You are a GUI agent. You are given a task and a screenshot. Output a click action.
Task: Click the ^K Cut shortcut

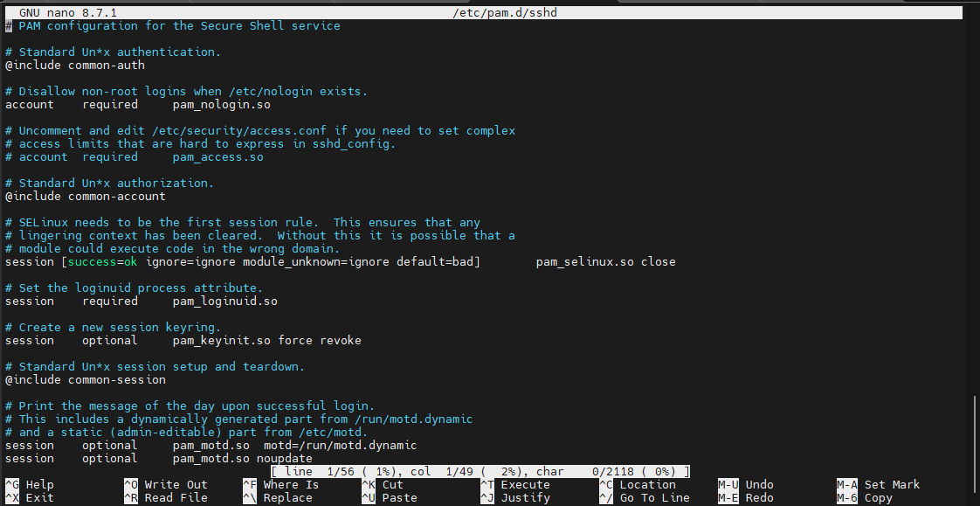pyautogui.click(x=383, y=485)
